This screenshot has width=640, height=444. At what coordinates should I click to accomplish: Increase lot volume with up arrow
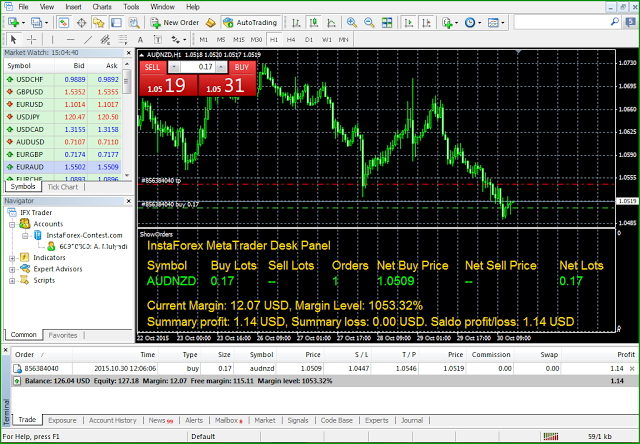[x=221, y=67]
